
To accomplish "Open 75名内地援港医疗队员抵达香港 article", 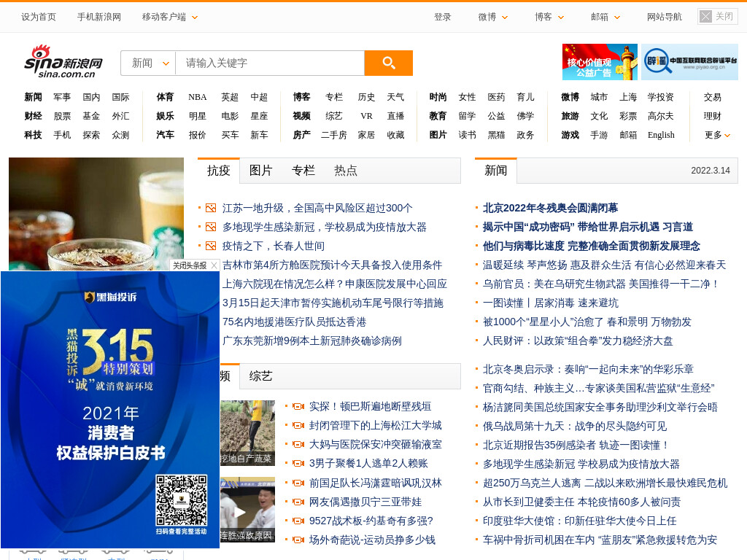I will 295,322.
